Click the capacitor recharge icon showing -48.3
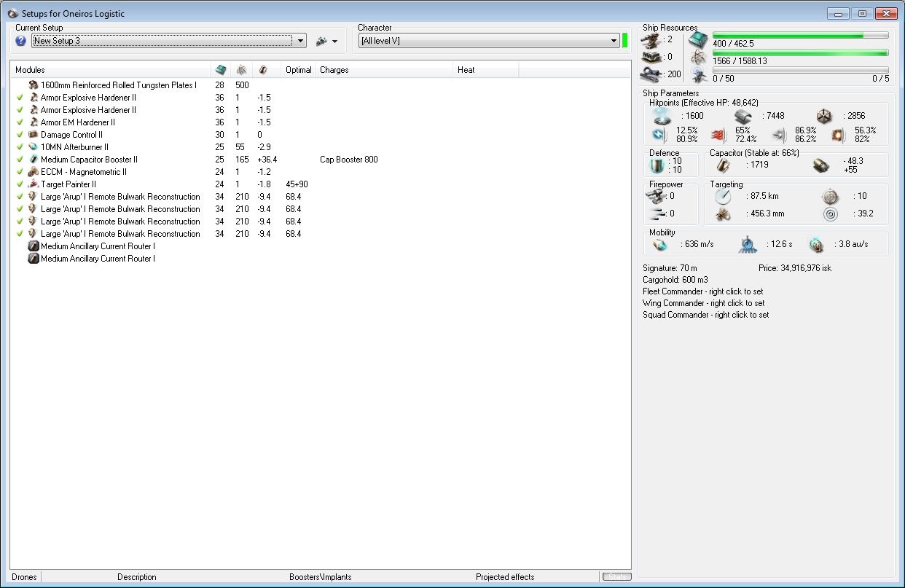The image size is (905, 588). pos(822,165)
